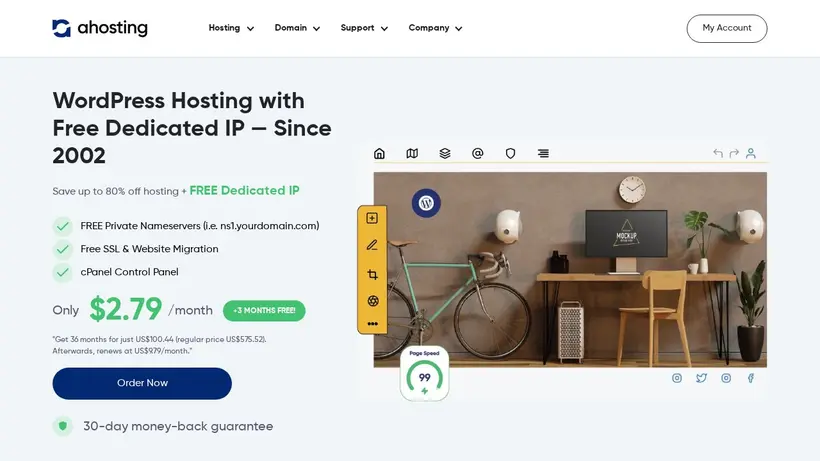This screenshot has width=820, height=461.
Task: Click the WordPress Hosting headline
Action: [x=191, y=128]
